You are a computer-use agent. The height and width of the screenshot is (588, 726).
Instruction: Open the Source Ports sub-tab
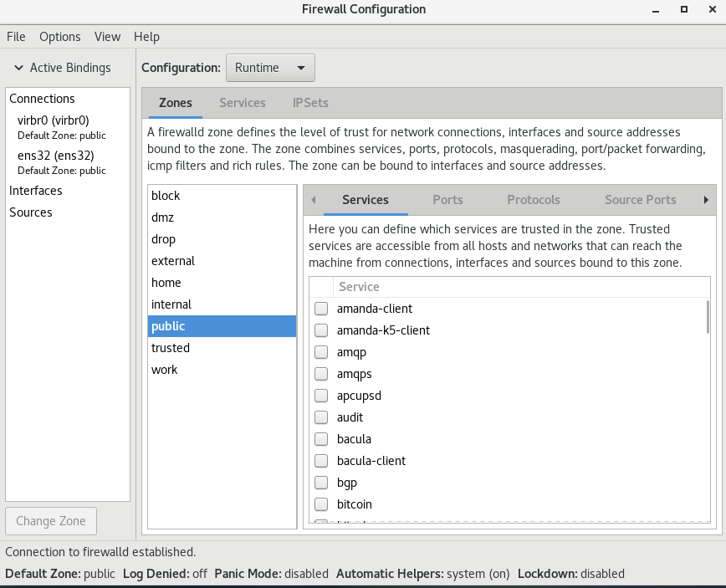[x=641, y=200]
